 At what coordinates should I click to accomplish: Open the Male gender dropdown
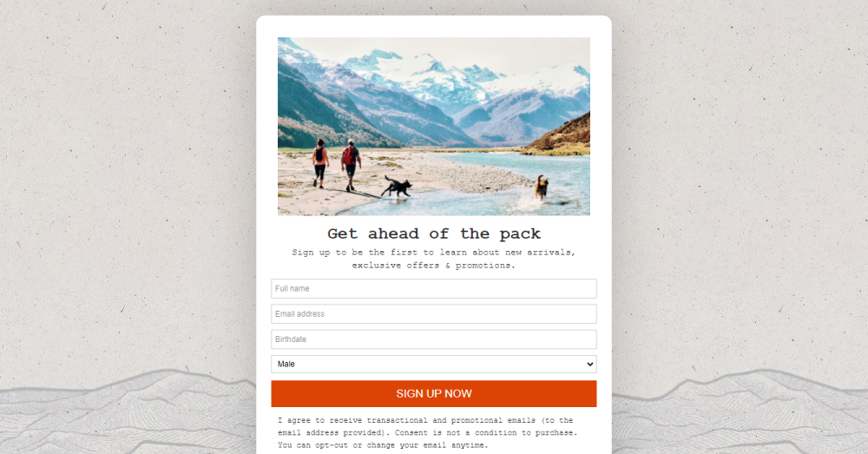pyautogui.click(x=433, y=365)
